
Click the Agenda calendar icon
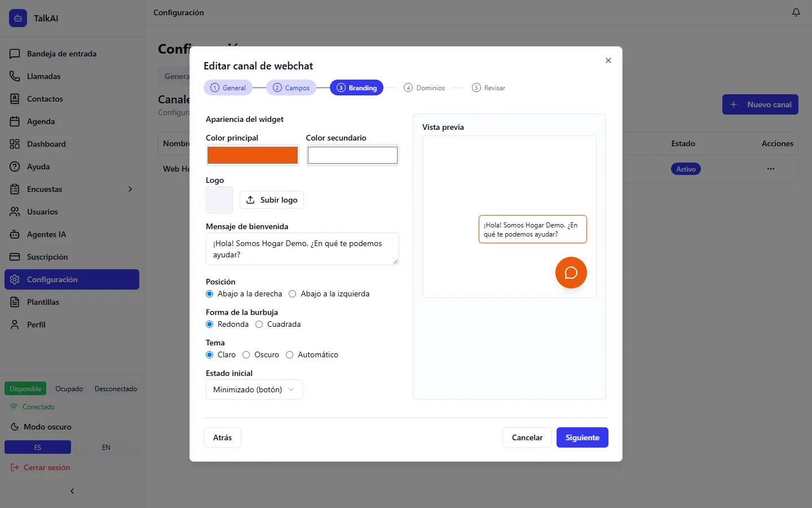click(15, 121)
